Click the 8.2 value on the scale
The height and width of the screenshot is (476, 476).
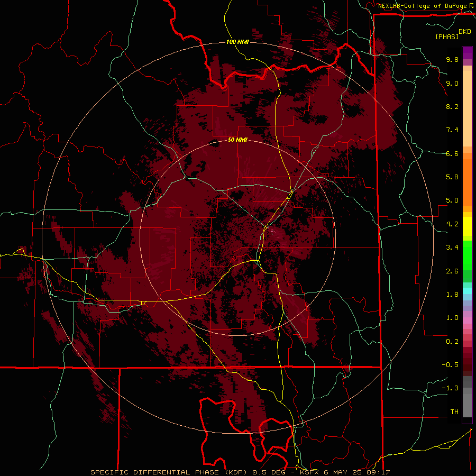click(452, 106)
